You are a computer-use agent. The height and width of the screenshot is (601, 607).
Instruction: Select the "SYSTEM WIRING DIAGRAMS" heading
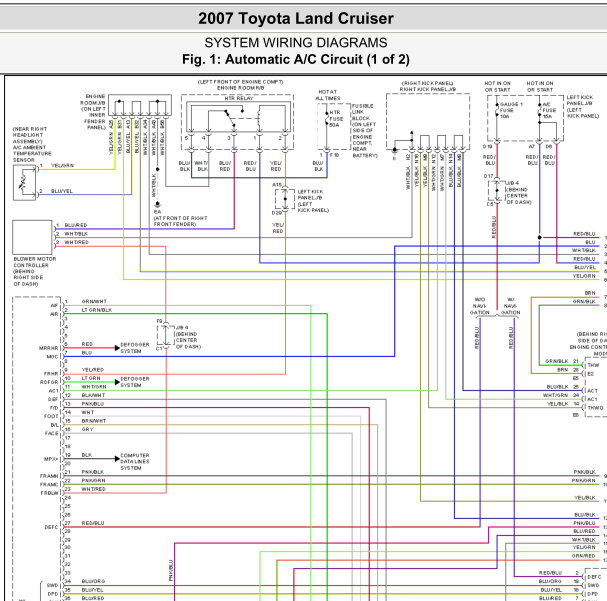(296, 43)
